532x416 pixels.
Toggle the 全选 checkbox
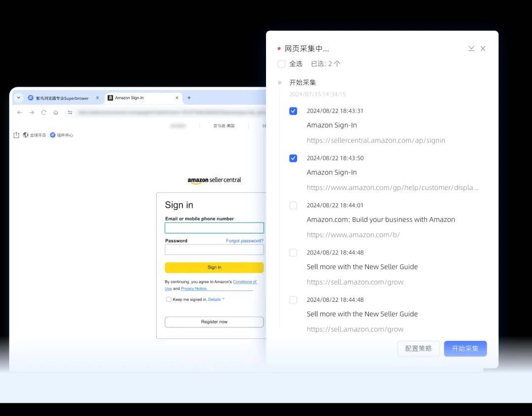pyautogui.click(x=281, y=64)
